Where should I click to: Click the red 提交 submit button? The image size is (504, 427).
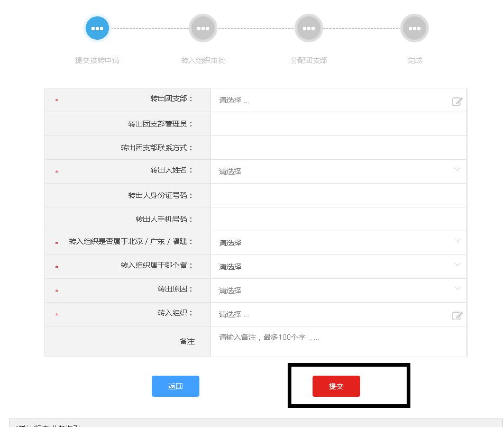tap(335, 386)
